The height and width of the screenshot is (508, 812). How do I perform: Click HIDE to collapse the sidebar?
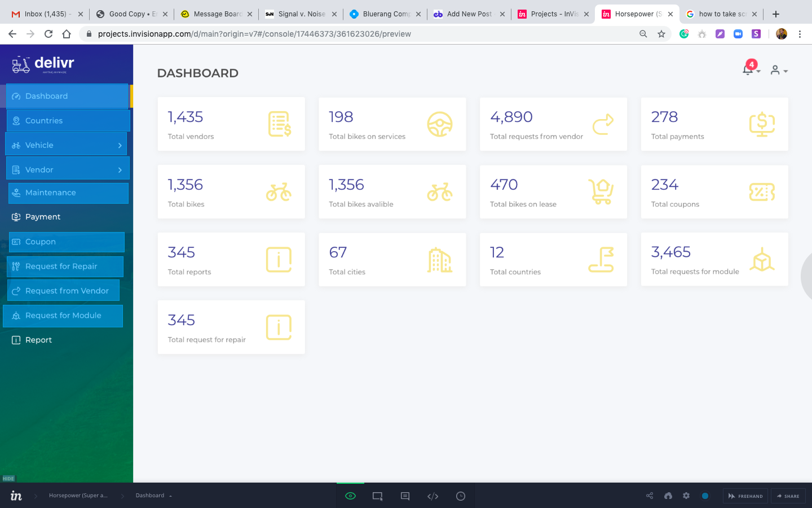pos(9,478)
